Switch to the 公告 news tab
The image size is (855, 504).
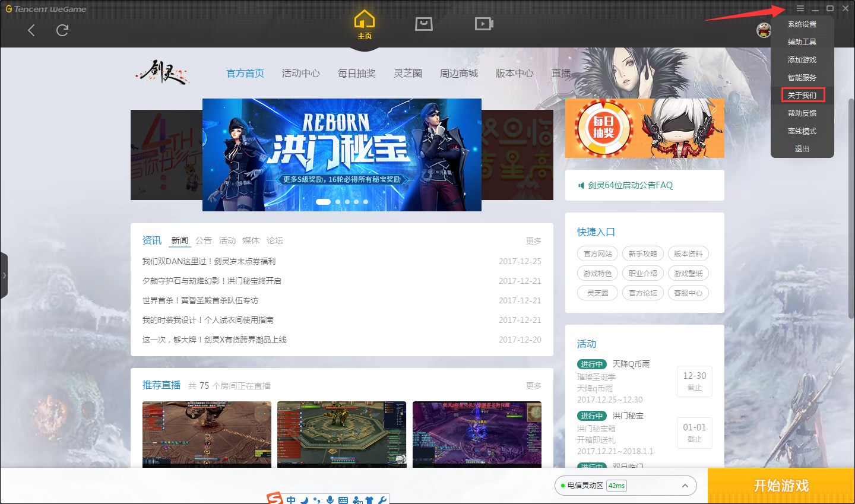click(204, 240)
